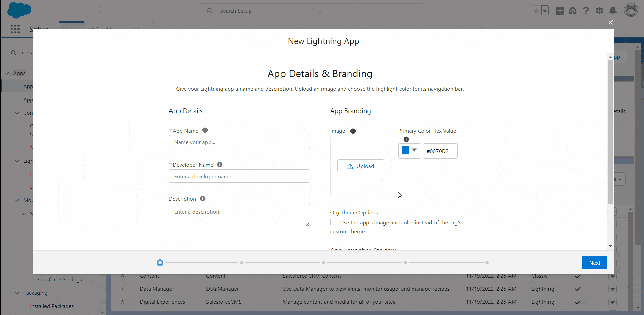644x315 pixels.
Task: Open Installed Packages in sidebar
Action: [52, 306]
